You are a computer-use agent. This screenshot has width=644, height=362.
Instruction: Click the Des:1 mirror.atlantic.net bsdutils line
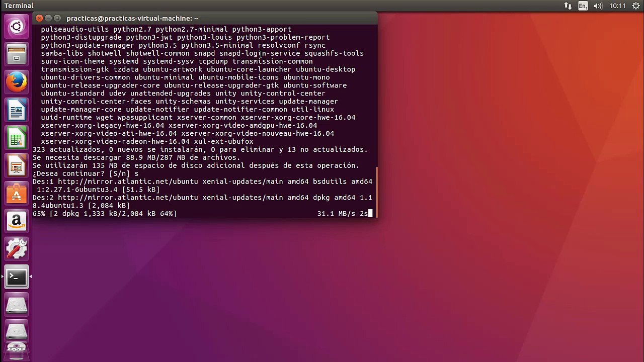pos(202,182)
